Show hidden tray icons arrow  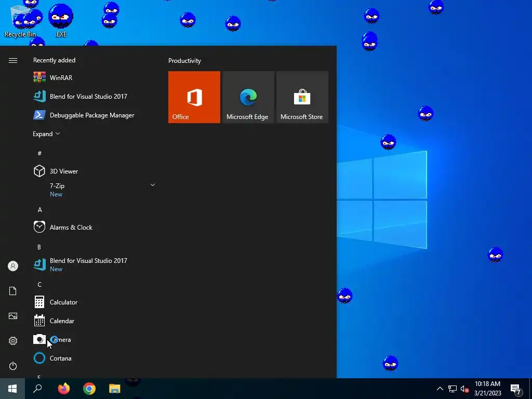click(x=440, y=389)
